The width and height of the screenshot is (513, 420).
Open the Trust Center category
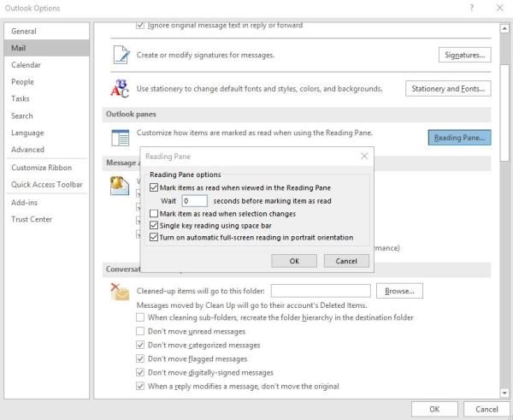tap(46, 219)
